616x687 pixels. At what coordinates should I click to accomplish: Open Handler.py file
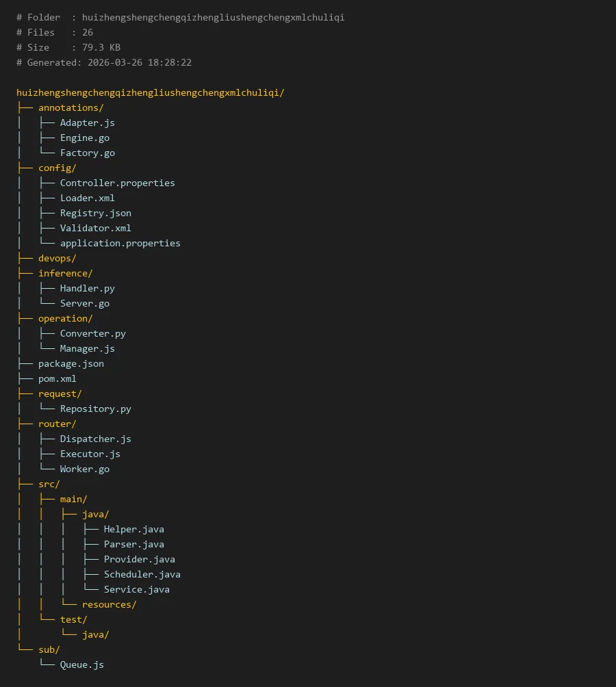87,288
